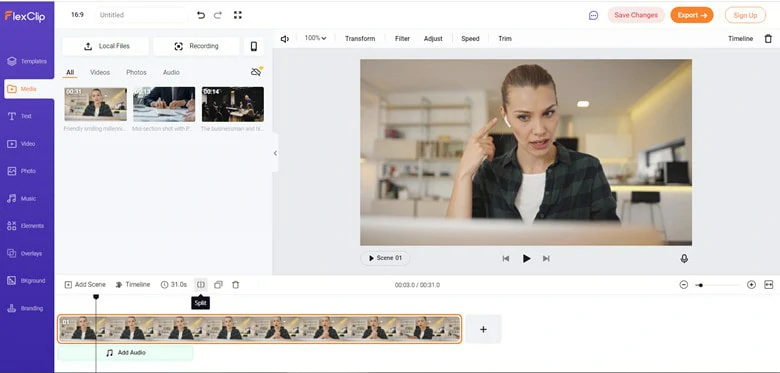Click Timeline in top right toolbar
This screenshot has height=373, width=780.
coord(740,39)
